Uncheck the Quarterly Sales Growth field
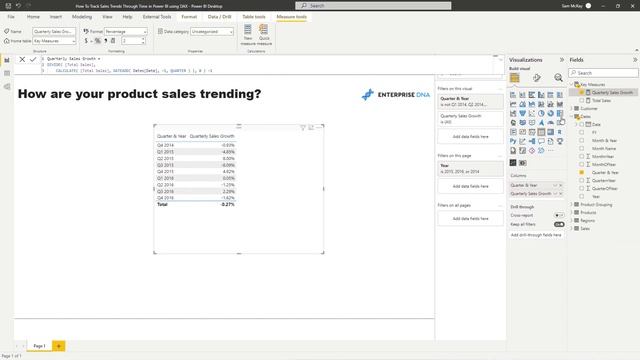640x360 pixels. coord(582,93)
